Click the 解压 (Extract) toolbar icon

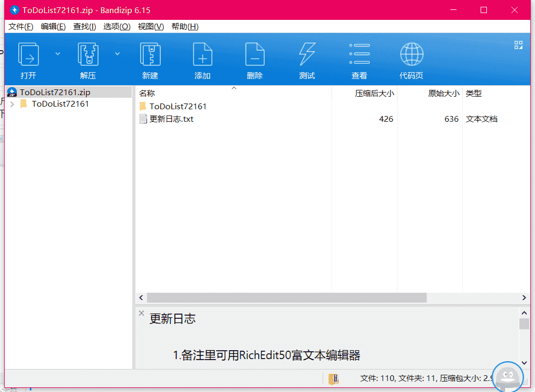pos(88,54)
